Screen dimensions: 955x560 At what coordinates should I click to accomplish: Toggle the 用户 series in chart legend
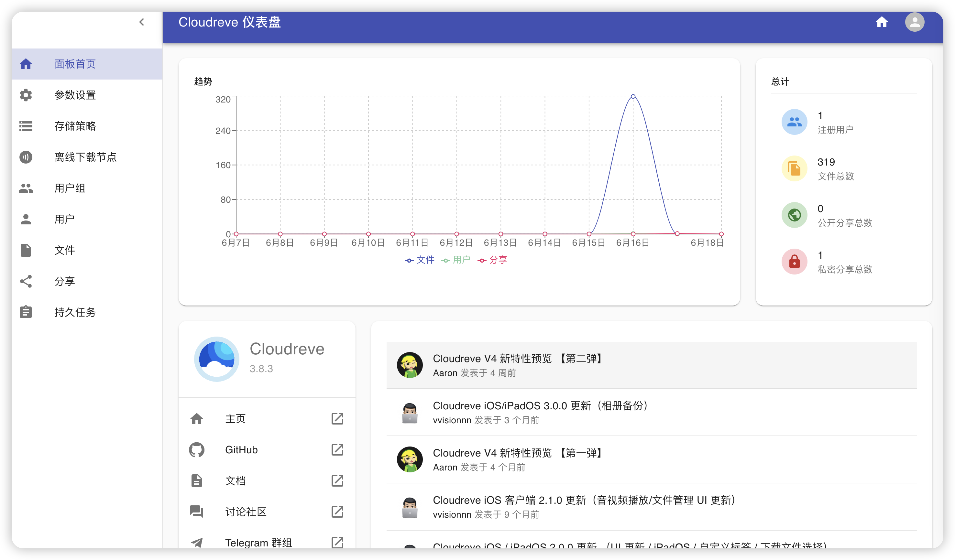(x=456, y=260)
